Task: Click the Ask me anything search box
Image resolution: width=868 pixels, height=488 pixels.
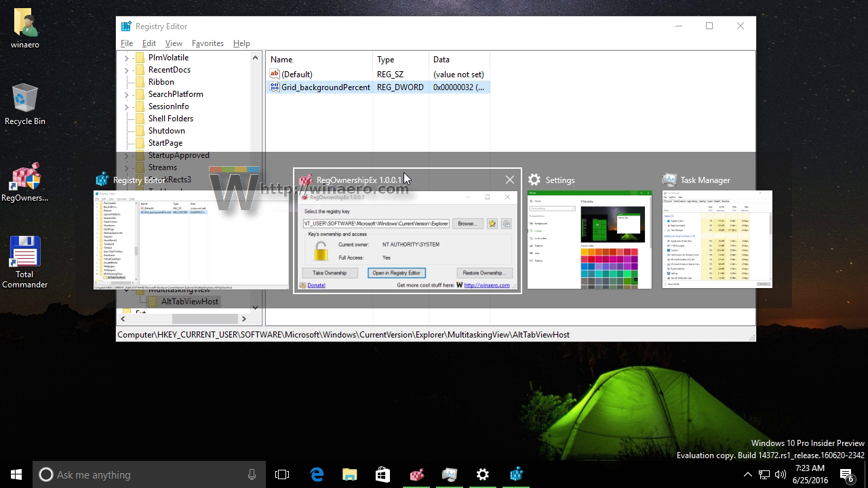Action: pyautogui.click(x=149, y=474)
